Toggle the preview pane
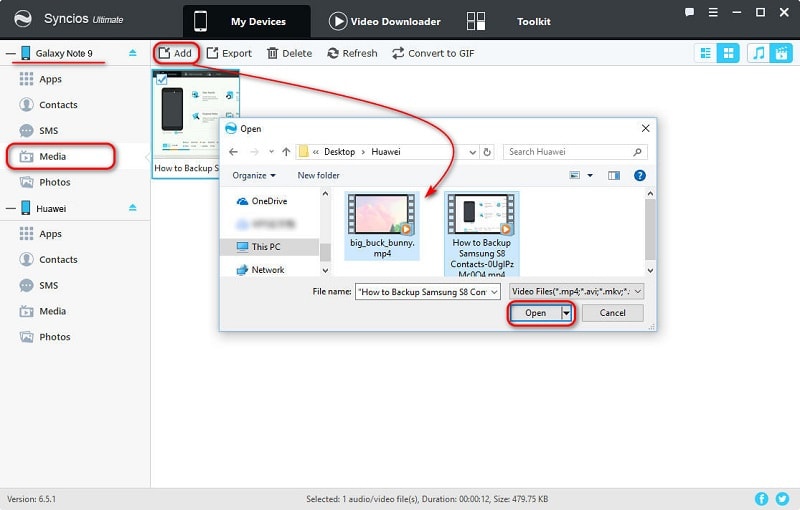The height and width of the screenshot is (510, 800). [614, 175]
